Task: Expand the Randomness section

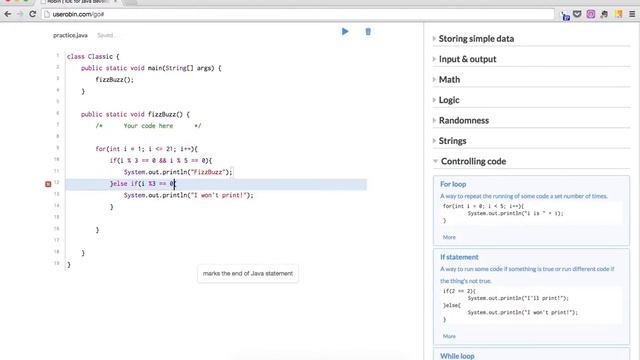Action: 463,120
